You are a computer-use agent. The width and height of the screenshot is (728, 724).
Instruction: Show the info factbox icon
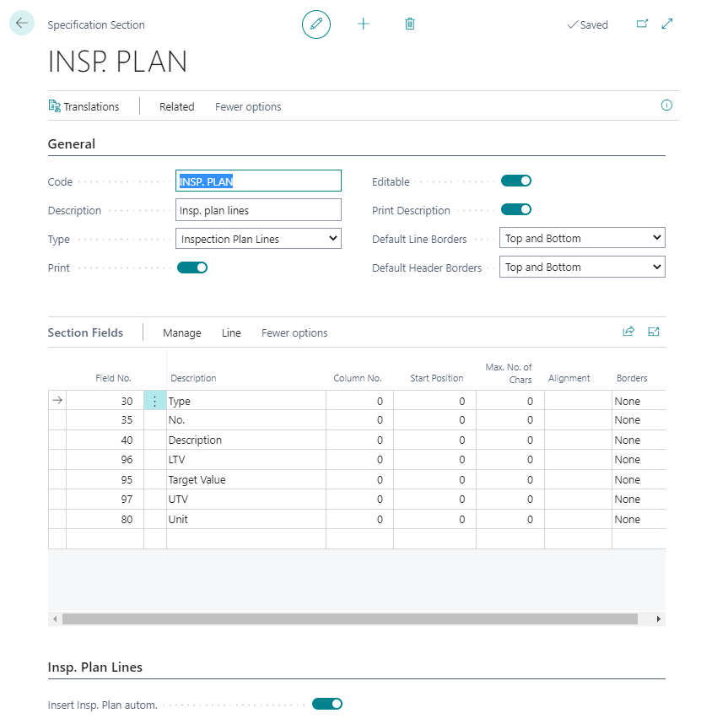pos(666,105)
